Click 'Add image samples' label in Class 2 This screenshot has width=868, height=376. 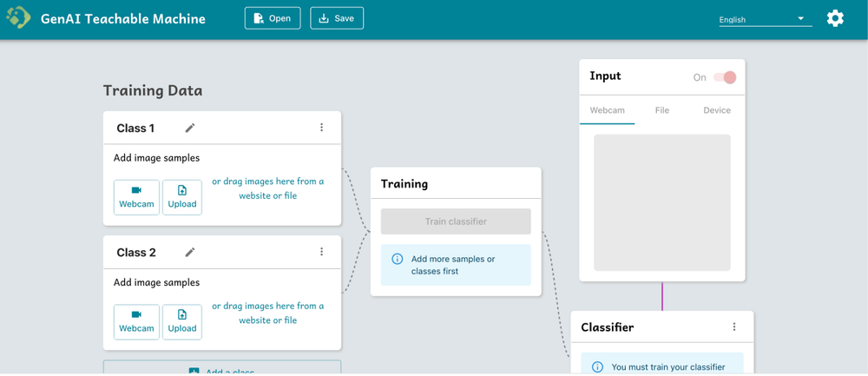[156, 282]
